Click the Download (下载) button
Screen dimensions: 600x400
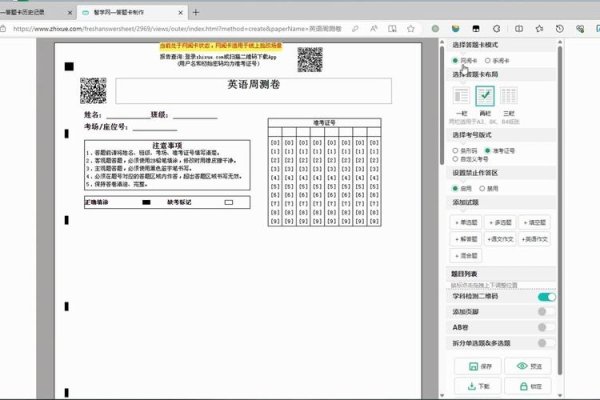point(478,386)
